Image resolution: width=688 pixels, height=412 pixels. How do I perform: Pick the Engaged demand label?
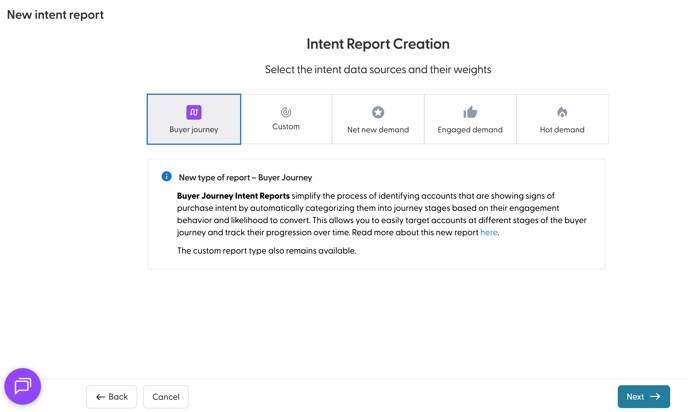(470, 130)
